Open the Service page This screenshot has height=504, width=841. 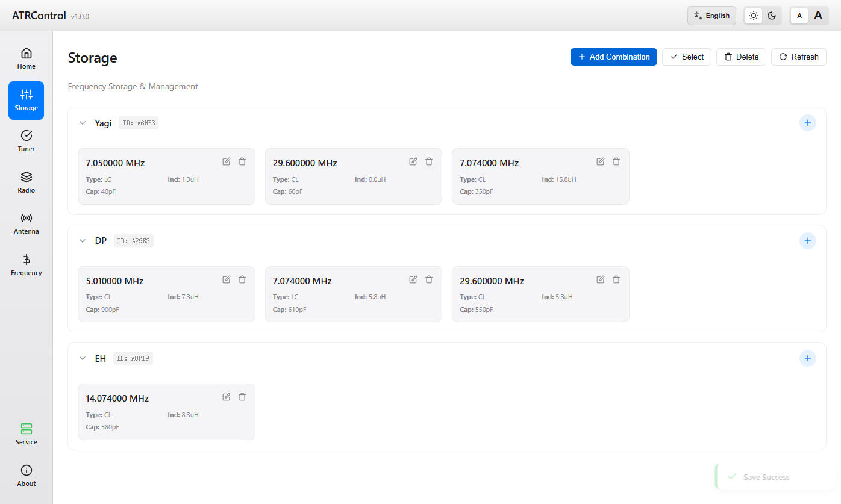[x=27, y=434]
